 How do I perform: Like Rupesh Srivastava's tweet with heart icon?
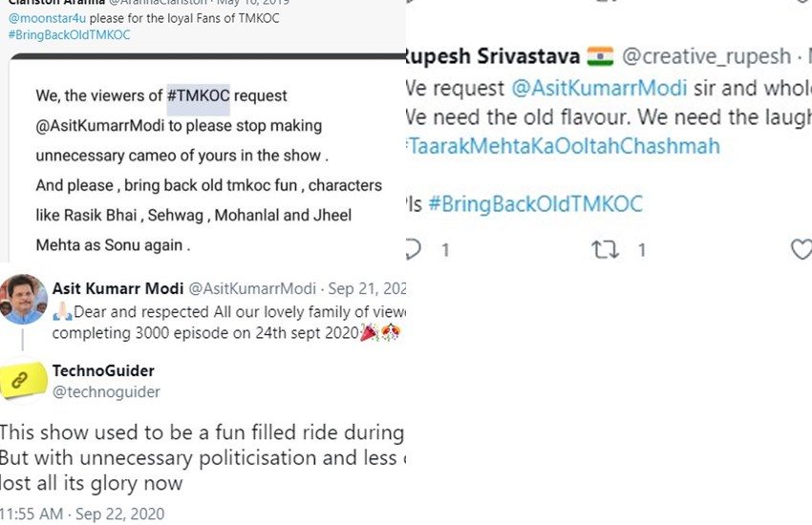(x=801, y=249)
